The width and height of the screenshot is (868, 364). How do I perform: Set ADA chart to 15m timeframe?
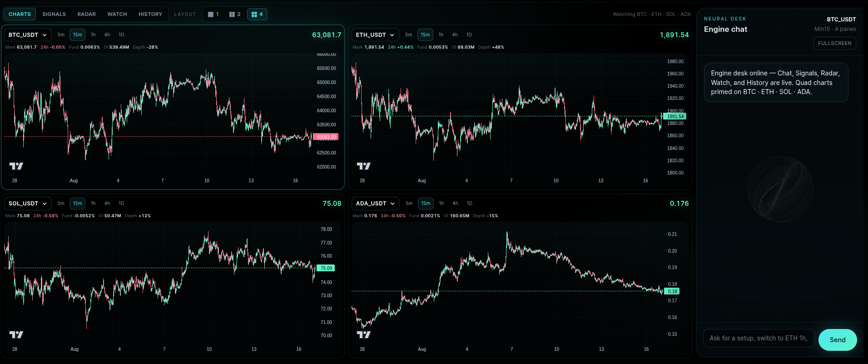pyautogui.click(x=426, y=203)
